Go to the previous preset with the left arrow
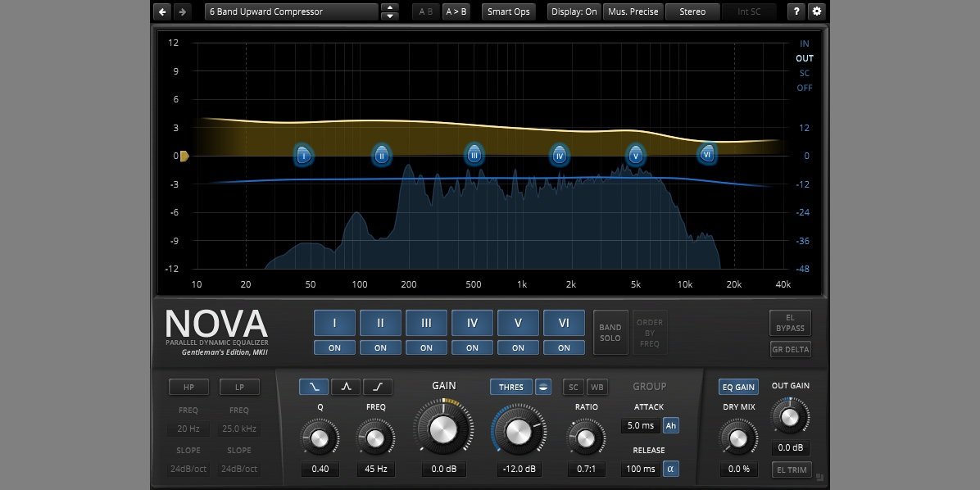 (x=162, y=11)
